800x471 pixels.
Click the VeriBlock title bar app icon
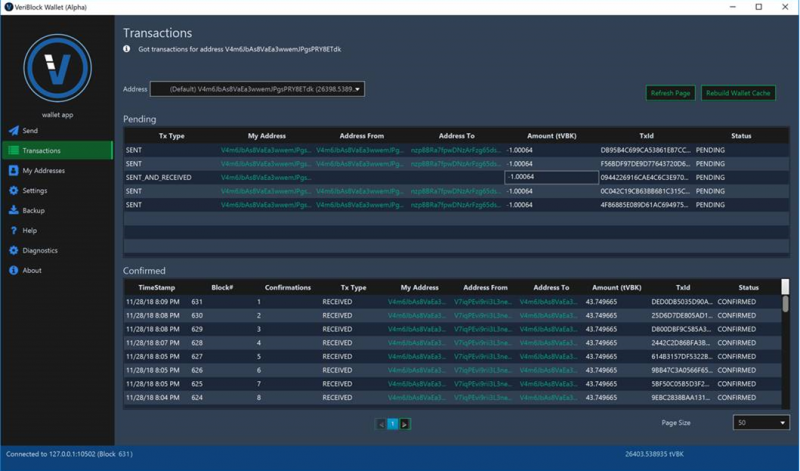coord(8,7)
